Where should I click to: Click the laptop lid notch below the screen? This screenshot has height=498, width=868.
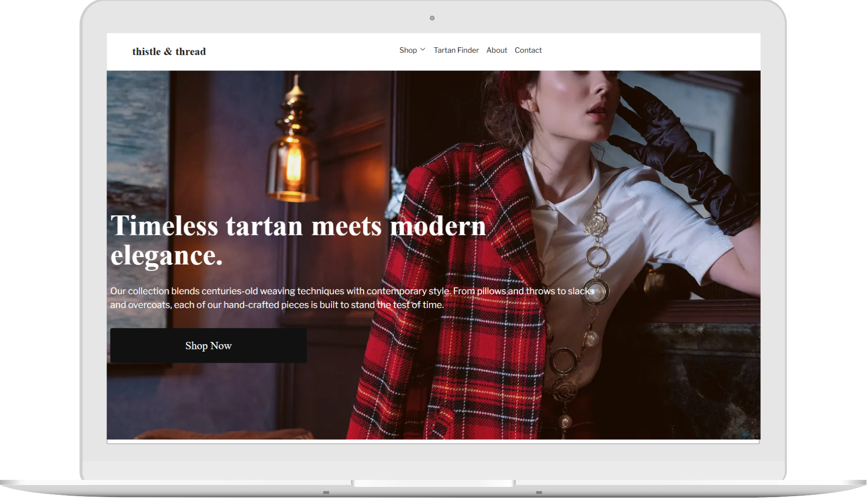pyautogui.click(x=433, y=483)
